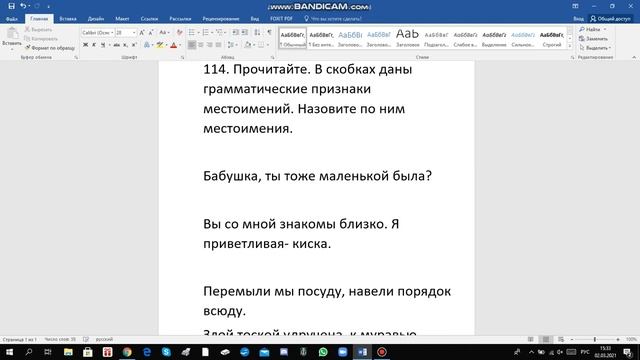Show paragraph marks with the pilcrow icon

tap(269, 32)
